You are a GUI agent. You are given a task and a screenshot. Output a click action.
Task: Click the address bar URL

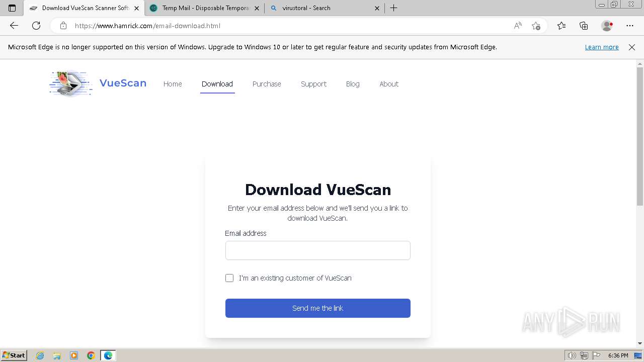point(147,26)
